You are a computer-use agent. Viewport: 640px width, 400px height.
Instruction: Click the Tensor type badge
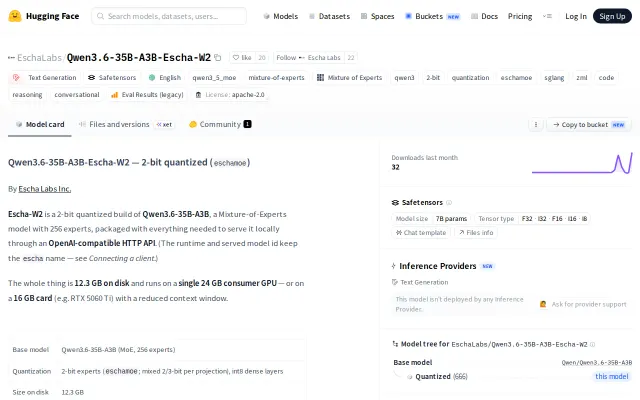pyautogui.click(x=532, y=219)
